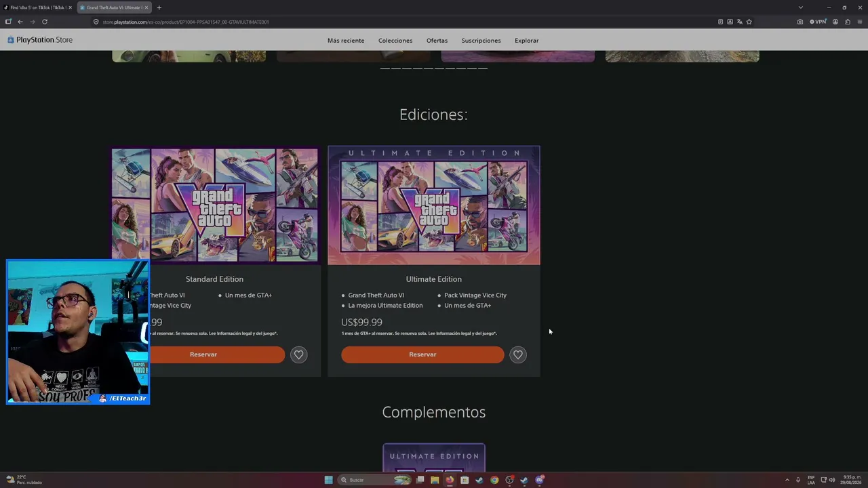Open the Explorar menu
The height and width of the screenshot is (488, 868).
tap(526, 41)
